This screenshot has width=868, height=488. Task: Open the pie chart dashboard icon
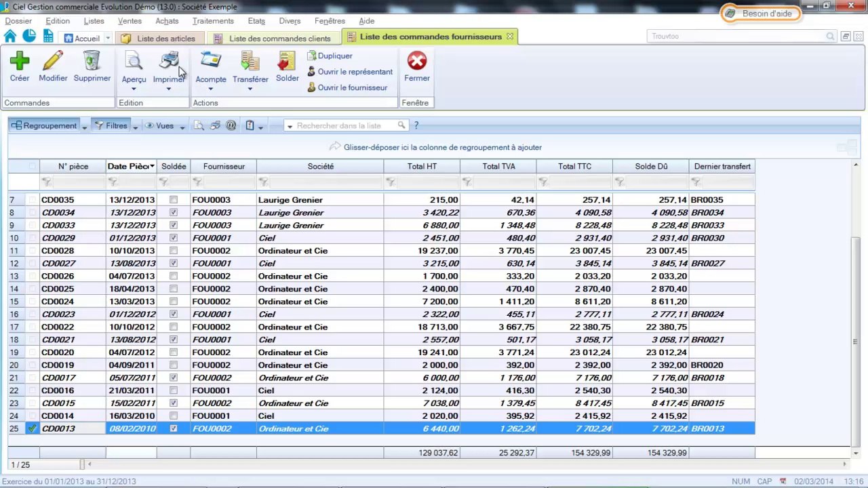(29, 37)
